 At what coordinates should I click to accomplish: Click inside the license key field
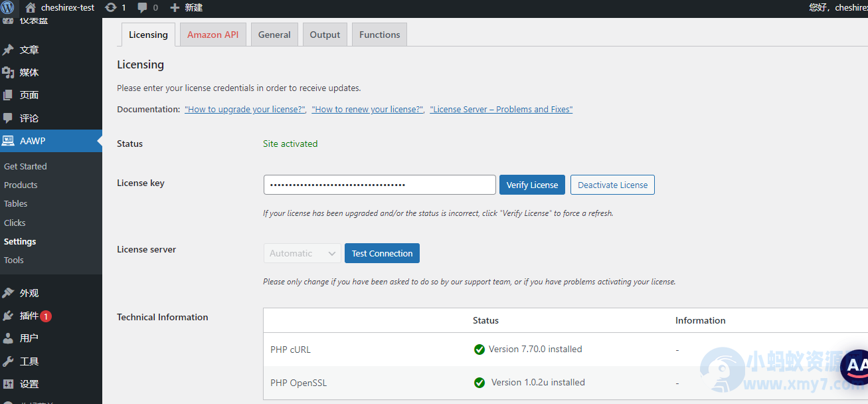[x=379, y=185]
